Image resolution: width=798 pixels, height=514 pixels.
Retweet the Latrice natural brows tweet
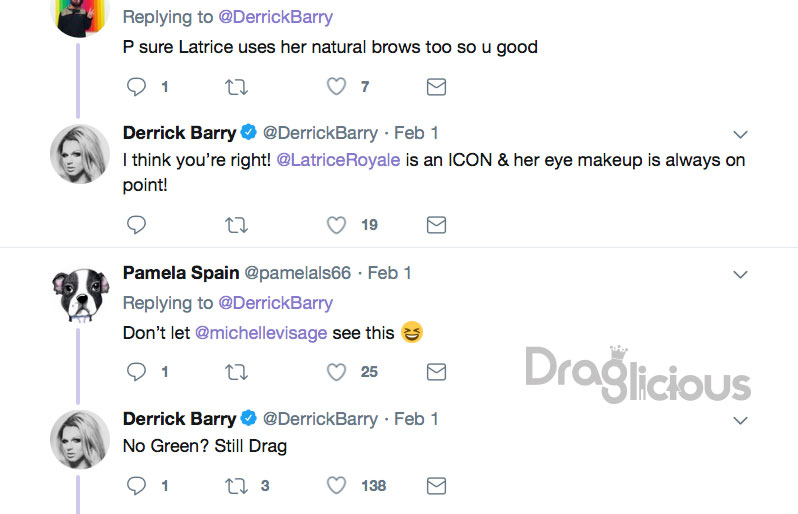click(x=237, y=87)
